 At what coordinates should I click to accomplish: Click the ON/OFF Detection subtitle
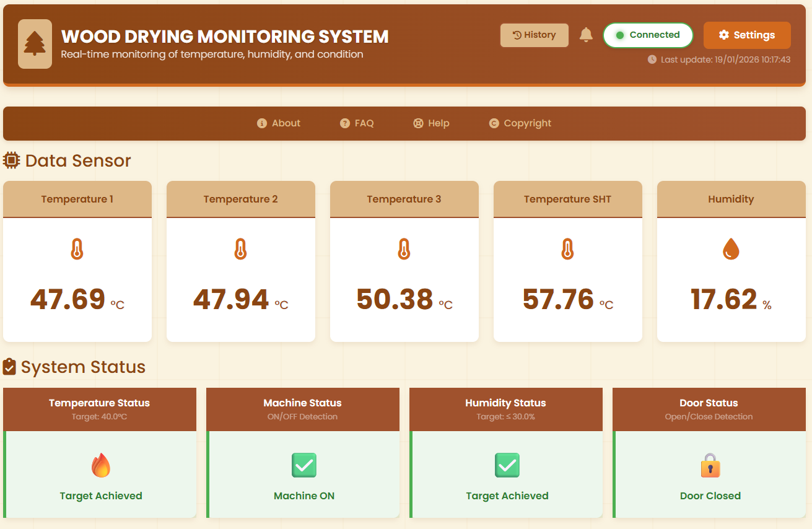coord(303,417)
